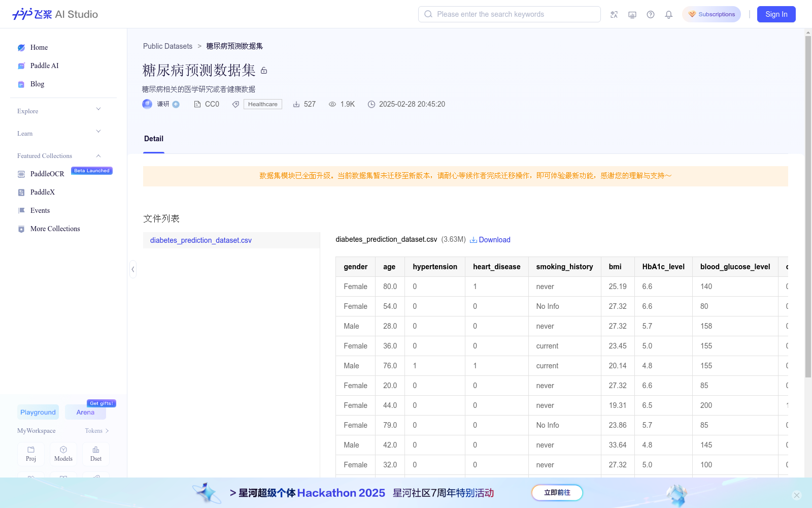Image resolution: width=812 pixels, height=508 pixels.
Task: Click the Get gifts! badge
Action: 101,403
